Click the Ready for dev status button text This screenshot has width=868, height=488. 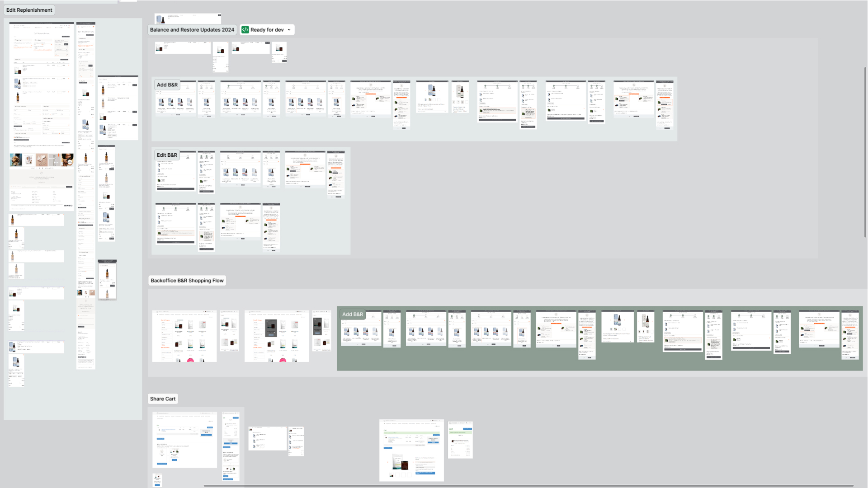coord(267,30)
